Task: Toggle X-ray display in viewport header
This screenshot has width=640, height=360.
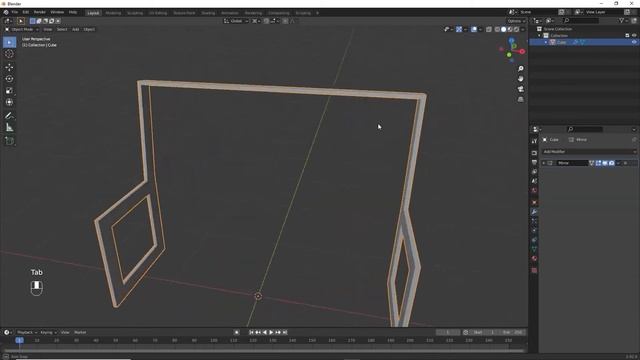Action: coord(489,29)
